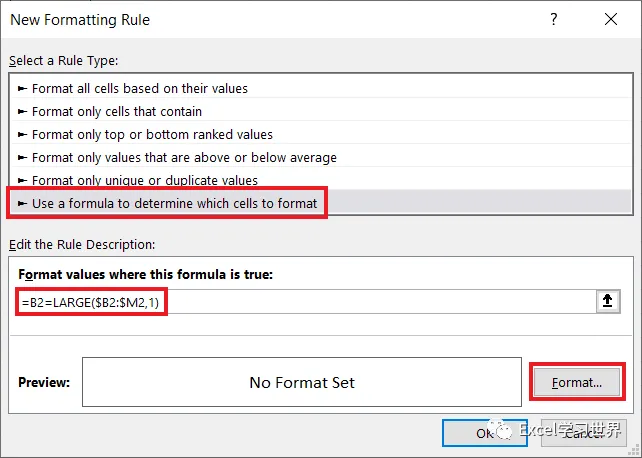
Task: Open the Format... button dialog
Action: point(576,382)
